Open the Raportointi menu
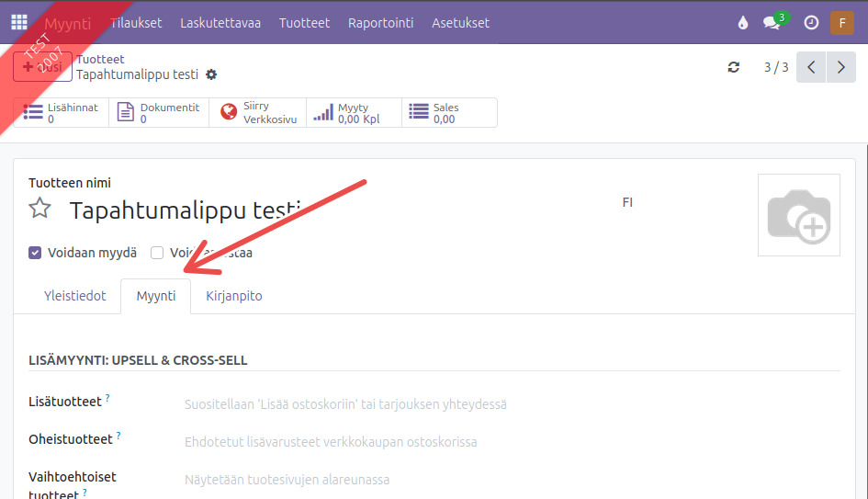The width and height of the screenshot is (868, 499). pyautogui.click(x=380, y=23)
